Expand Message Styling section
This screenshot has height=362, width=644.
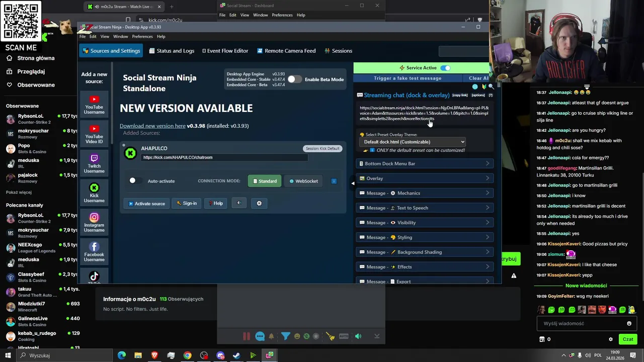click(425, 237)
